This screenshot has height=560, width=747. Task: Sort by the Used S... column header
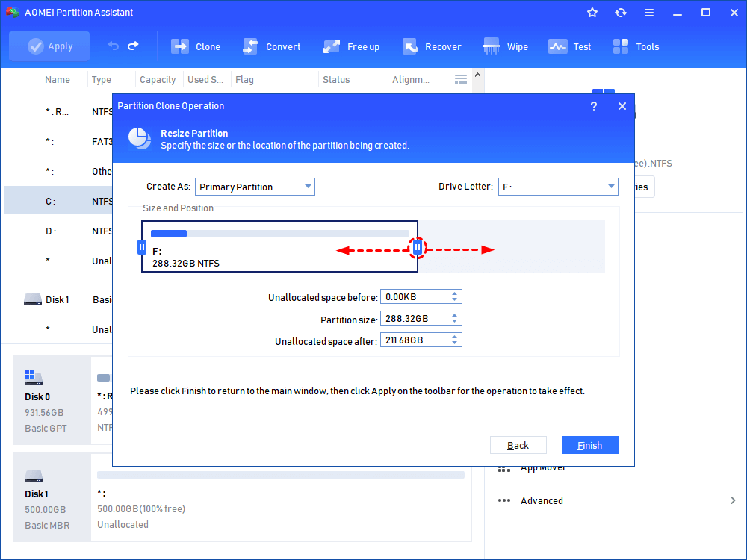click(x=205, y=80)
